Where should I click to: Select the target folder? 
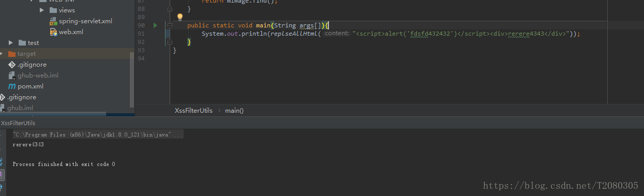pos(26,54)
